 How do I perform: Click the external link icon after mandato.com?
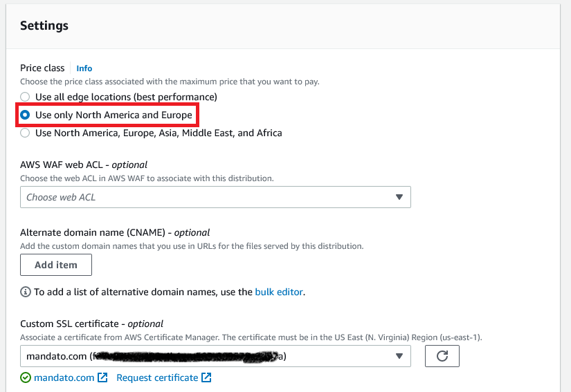pos(102,377)
